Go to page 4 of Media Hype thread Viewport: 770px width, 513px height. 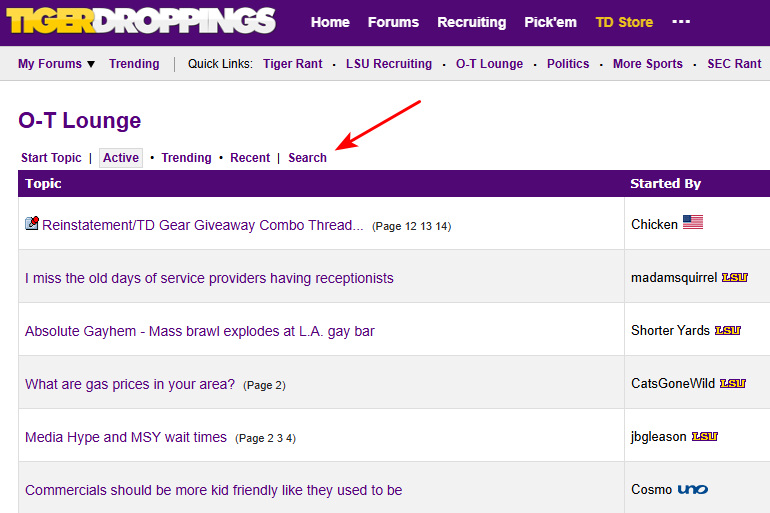click(x=289, y=438)
